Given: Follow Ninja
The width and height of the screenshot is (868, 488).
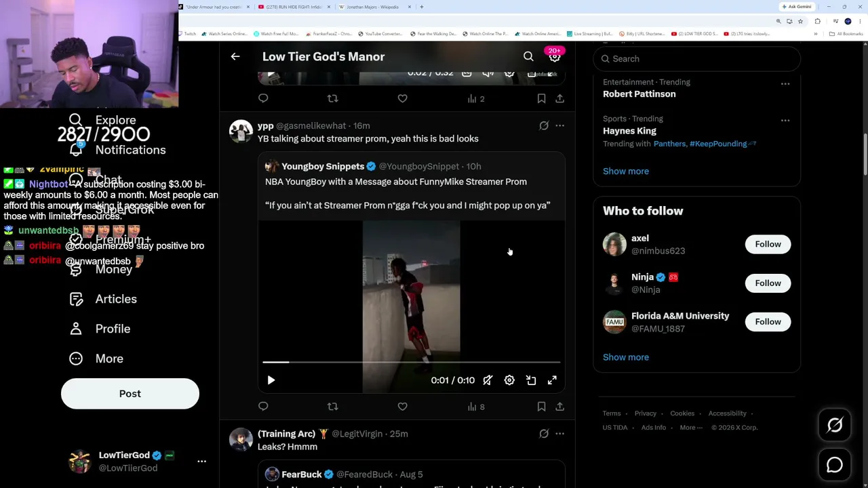Looking at the screenshot, I should (768, 283).
